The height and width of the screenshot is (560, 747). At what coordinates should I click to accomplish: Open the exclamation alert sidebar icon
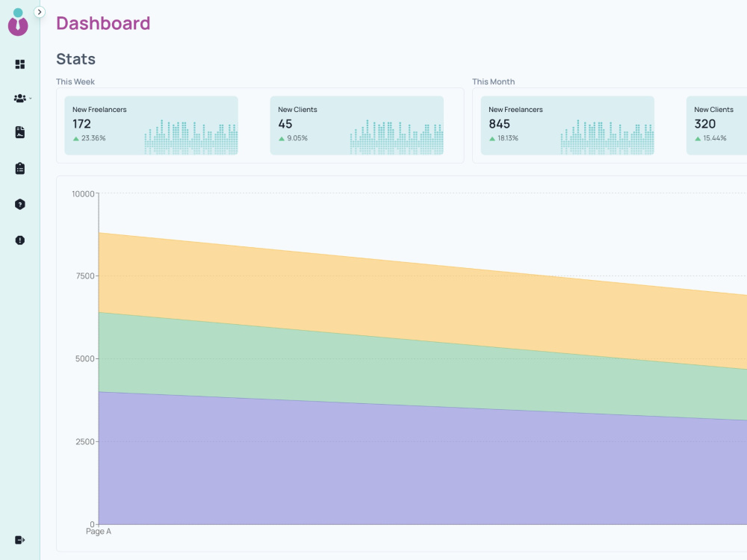[20, 240]
